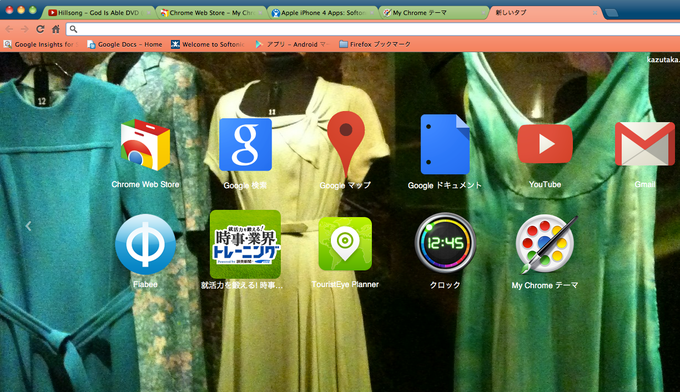Image resolution: width=680 pixels, height=392 pixels.
Task: Click the green zoom window button
Action: coord(33,10)
